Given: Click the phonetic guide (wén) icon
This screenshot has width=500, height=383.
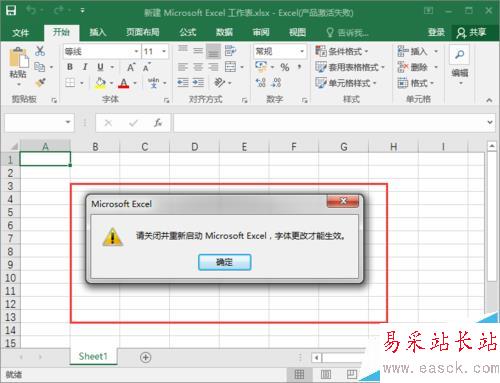Looking at the screenshot, I should (153, 83).
